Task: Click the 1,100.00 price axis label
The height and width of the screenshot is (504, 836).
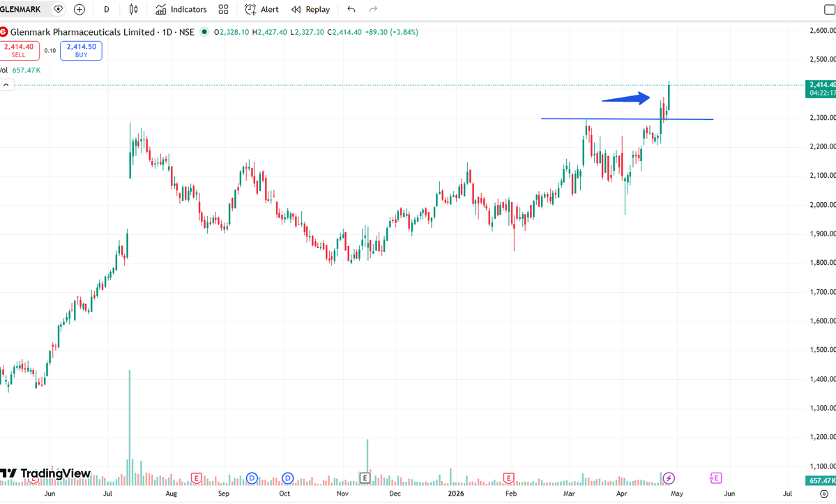Action: click(823, 467)
